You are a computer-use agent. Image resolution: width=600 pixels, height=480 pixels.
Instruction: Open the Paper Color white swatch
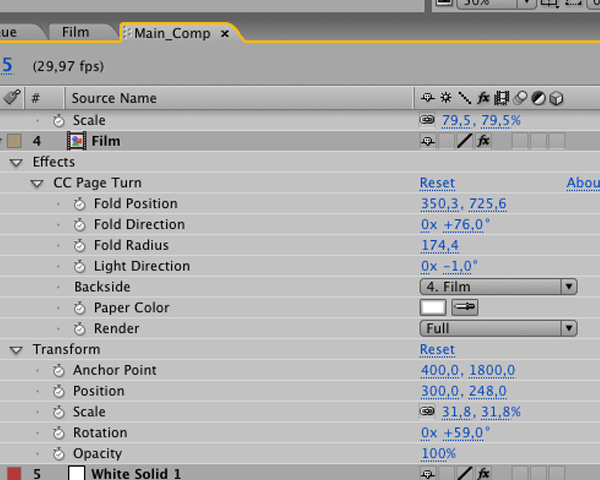[x=433, y=308]
